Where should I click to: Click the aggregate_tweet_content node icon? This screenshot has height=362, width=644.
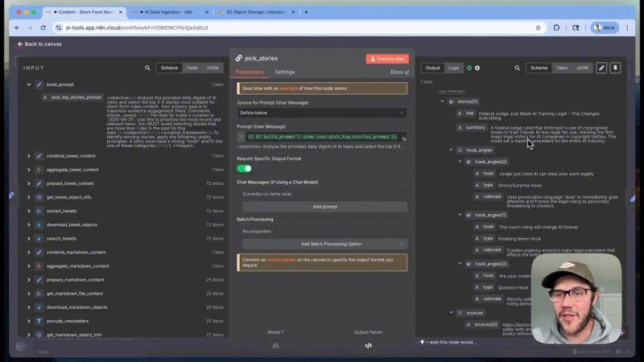pyautogui.click(x=39, y=170)
